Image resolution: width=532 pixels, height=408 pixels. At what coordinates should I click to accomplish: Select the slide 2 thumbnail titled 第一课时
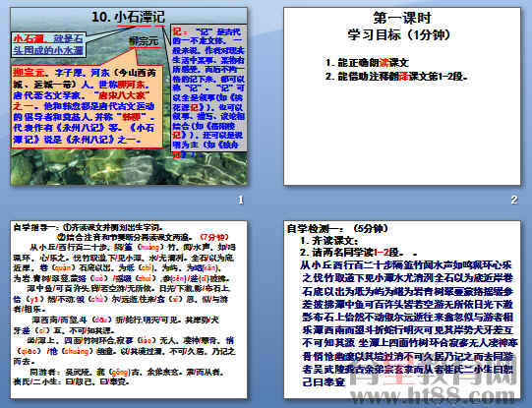(x=402, y=96)
